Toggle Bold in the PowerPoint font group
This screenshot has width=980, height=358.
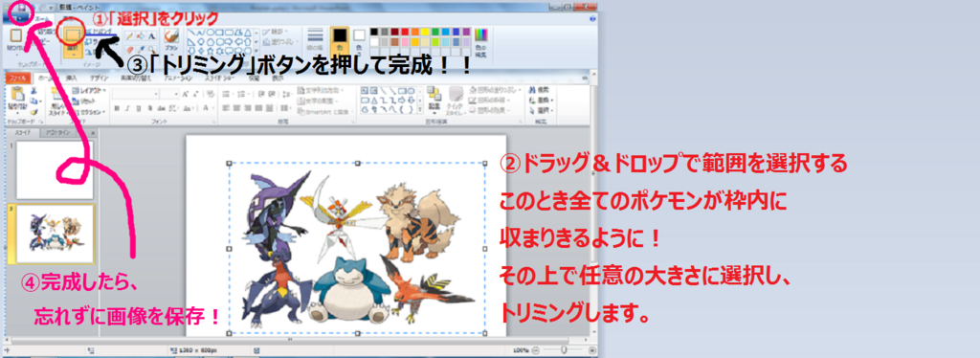pos(116,109)
